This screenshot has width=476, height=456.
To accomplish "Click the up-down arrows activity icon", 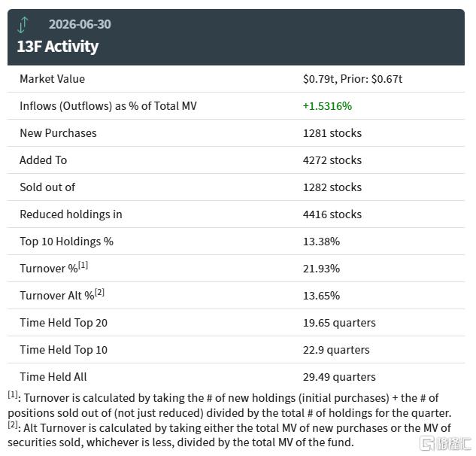I will click(x=23, y=25).
